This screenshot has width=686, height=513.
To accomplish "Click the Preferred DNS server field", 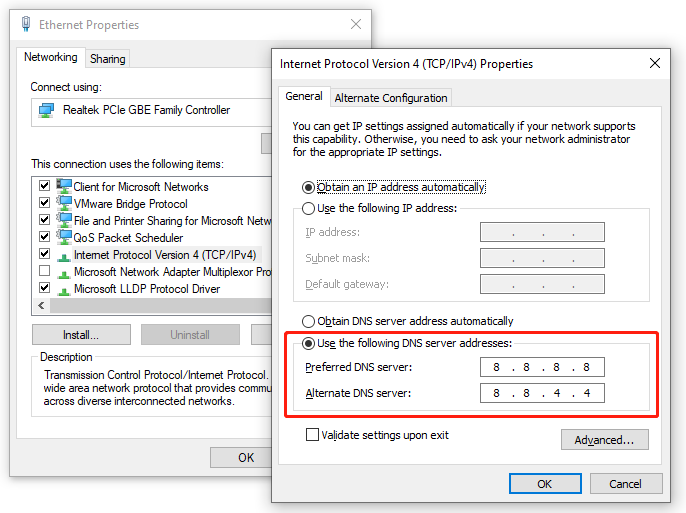I will pyautogui.click(x=542, y=367).
